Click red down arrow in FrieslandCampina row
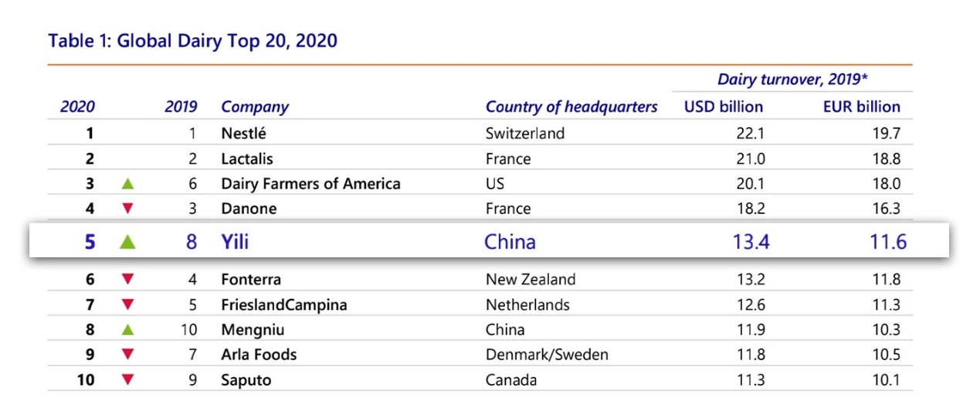980x415 pixels. tap(128, 304)
